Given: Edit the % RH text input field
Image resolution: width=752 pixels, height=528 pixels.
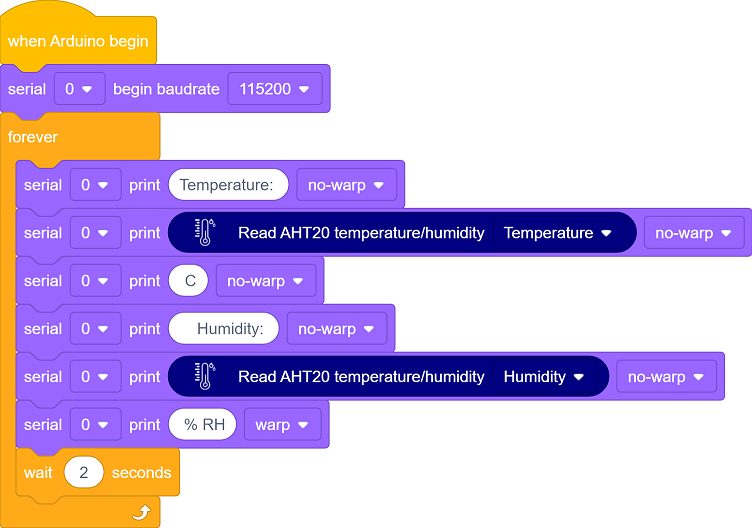Looking at the screenshot, I should pyautogui.click(x=202, y=424).
